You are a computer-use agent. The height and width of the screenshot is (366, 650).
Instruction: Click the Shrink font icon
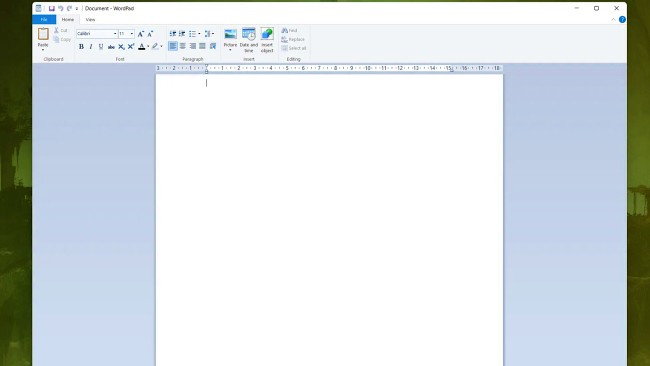[150, 34]
